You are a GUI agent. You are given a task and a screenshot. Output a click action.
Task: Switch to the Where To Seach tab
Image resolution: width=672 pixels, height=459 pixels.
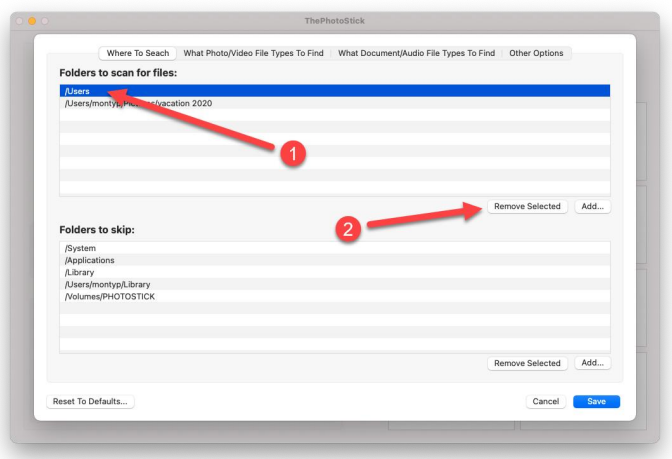pos(138,53)
